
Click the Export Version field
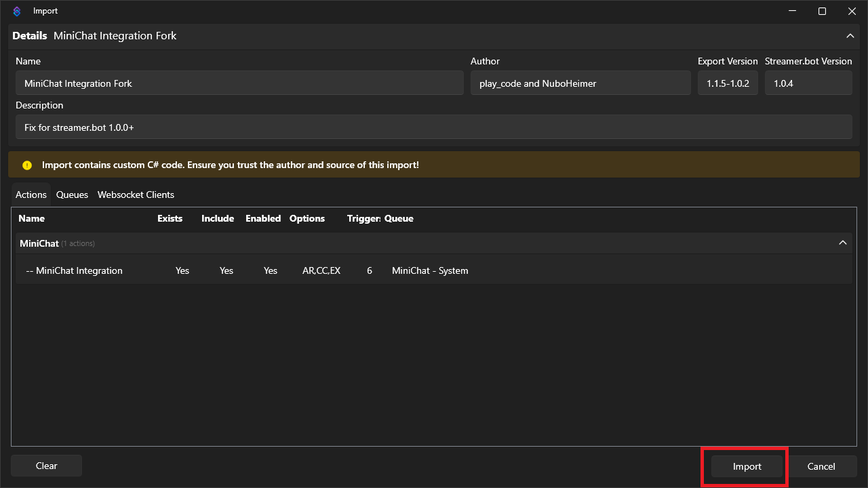[x=728, y=83]
